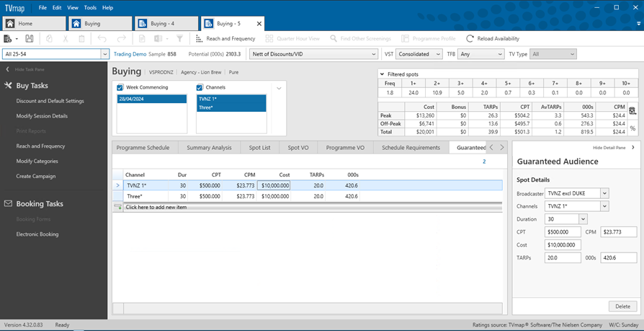
Task: Switch to the Buying - 4 tab
Action: click(168, 24)
